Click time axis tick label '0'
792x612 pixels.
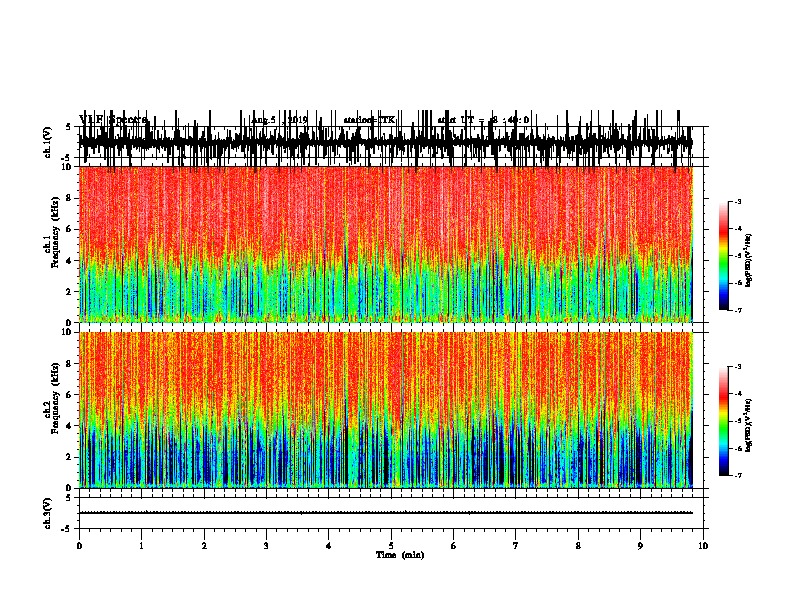point(79,546)
